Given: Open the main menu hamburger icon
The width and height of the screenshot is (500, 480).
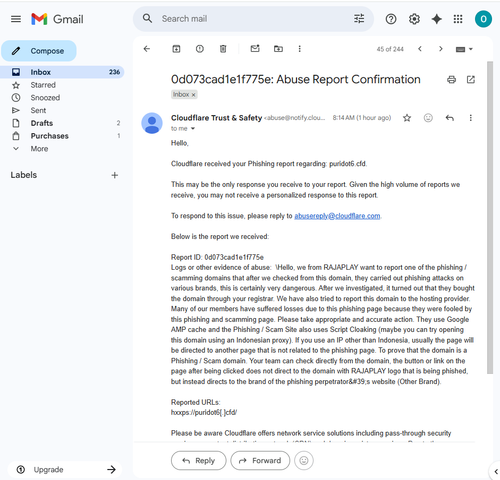Looking at the screenshot, I should pos(16,19).
